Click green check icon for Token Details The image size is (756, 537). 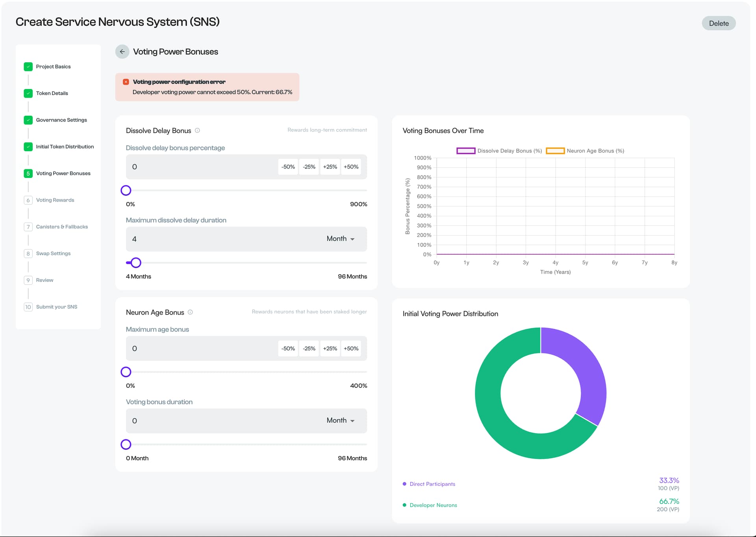click(28, 93)
